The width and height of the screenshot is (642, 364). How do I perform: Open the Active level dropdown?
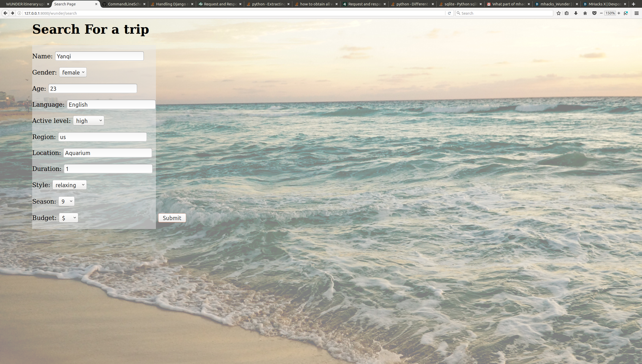click(x=89, y=121)
